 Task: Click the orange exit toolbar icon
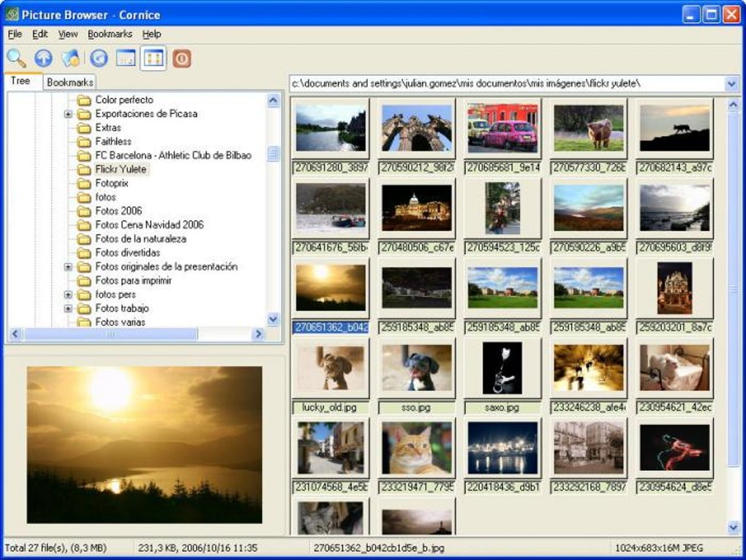click(181, 58)
